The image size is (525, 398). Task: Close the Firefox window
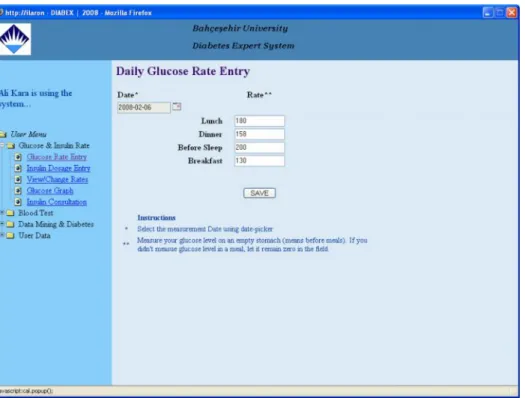click(512, 13)
